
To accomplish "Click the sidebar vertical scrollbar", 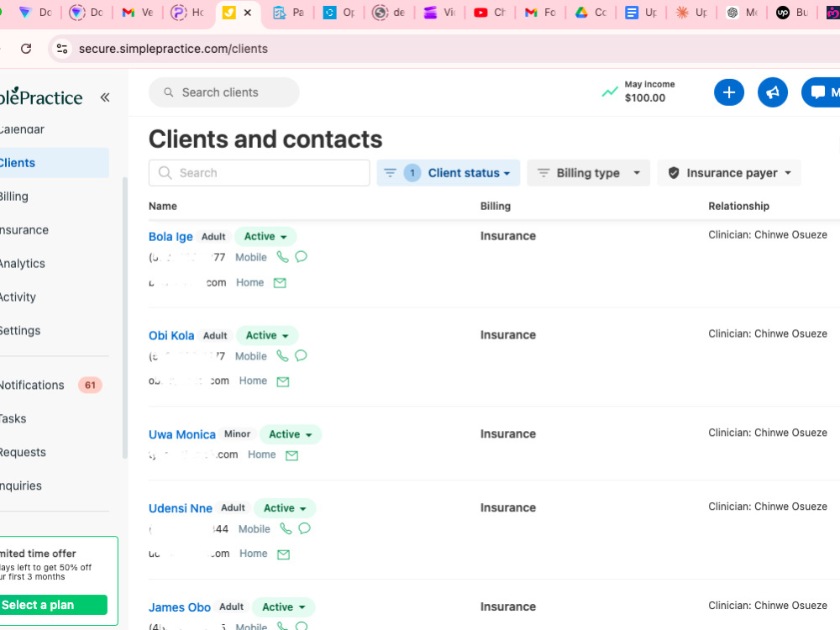I will 125,318.
